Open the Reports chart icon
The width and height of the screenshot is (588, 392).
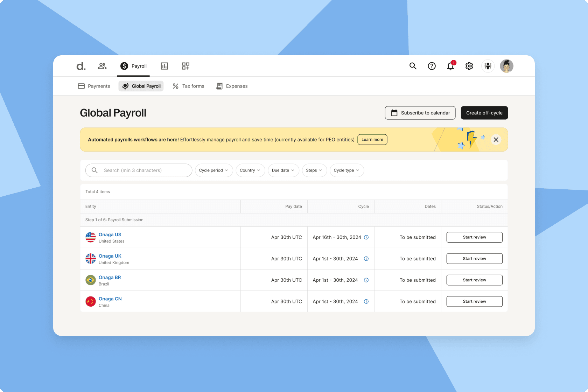pyautogui.click(x=164, y=66)
